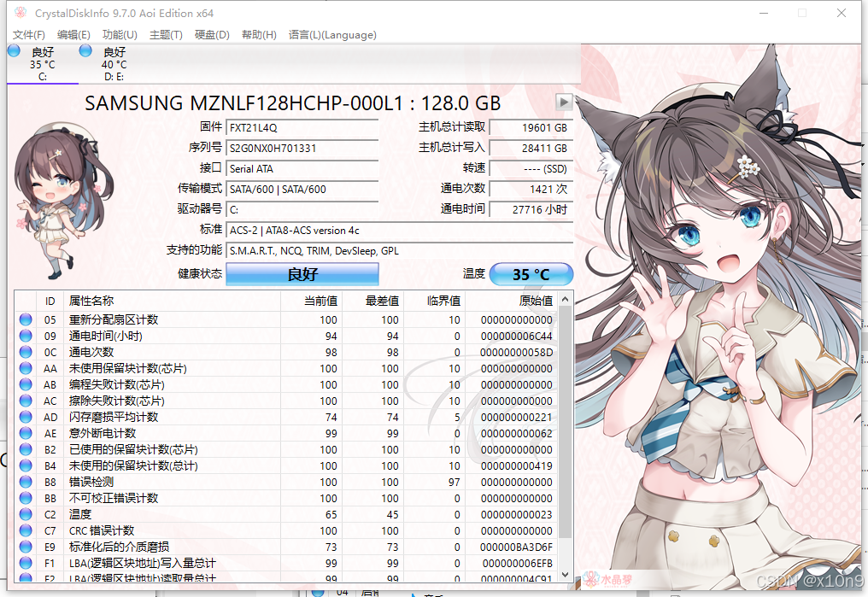Image resolution: width=868 pixels, height=597 pixels.
Task: Click status orb of attribute B8
Action: click(26, 482)
